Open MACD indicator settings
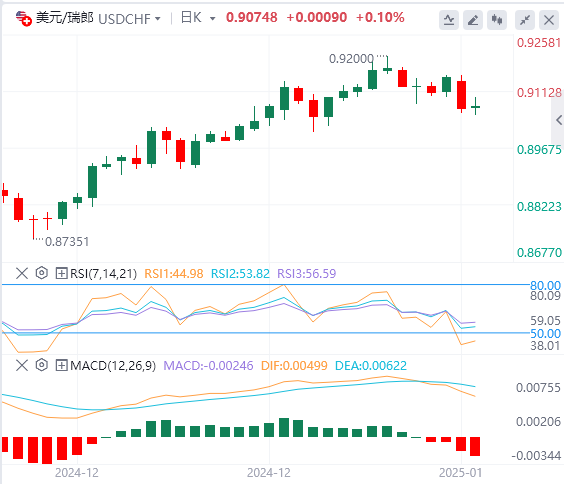This screenshot has width=564, height=484. tap(42, 365)
